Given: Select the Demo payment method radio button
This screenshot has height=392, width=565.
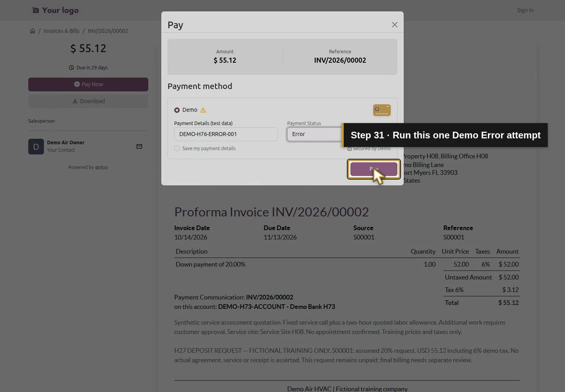Looking at the screenshot, I should coord(177,110).
